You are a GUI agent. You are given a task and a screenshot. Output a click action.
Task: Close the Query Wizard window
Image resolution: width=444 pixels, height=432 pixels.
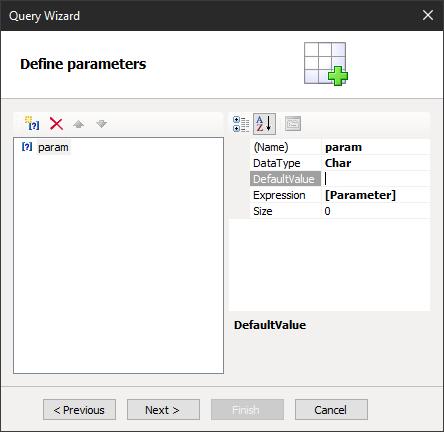coord(428,15)
